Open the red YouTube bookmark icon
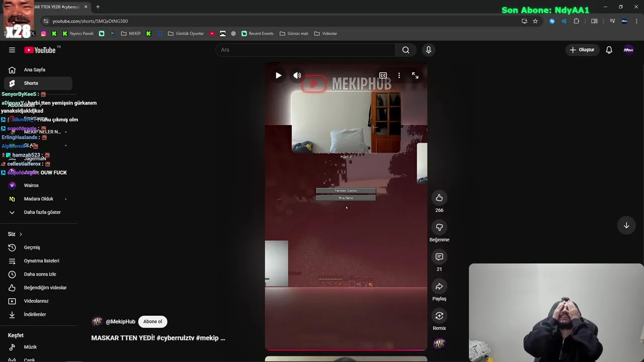The image size is (644, 362). 212,34
